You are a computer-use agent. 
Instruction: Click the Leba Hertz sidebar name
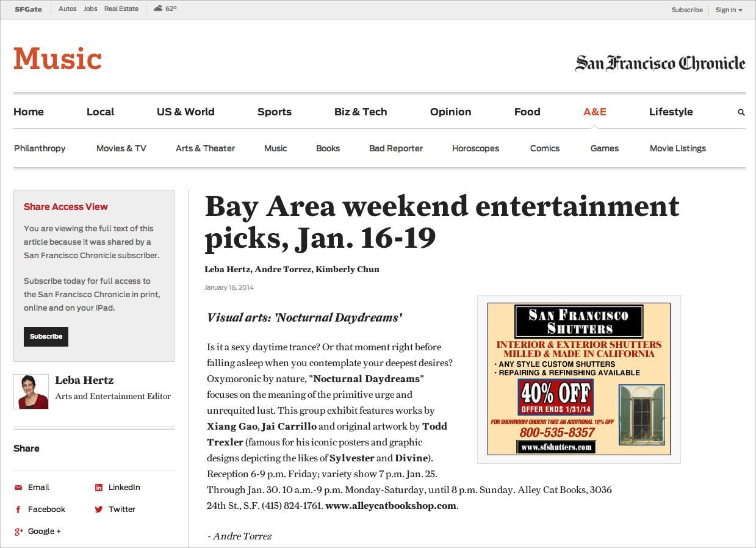click(84, 380)
